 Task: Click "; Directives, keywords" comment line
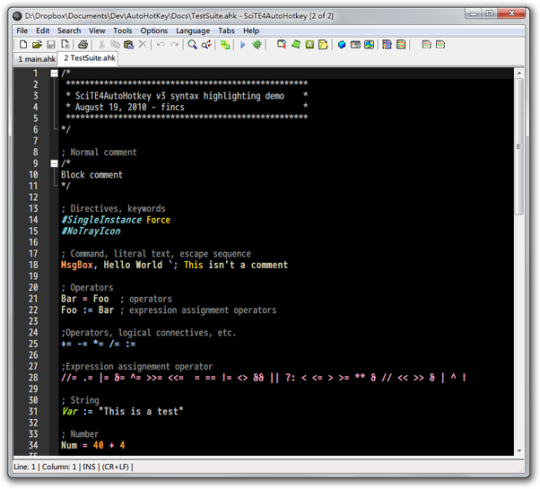point(113,209)
